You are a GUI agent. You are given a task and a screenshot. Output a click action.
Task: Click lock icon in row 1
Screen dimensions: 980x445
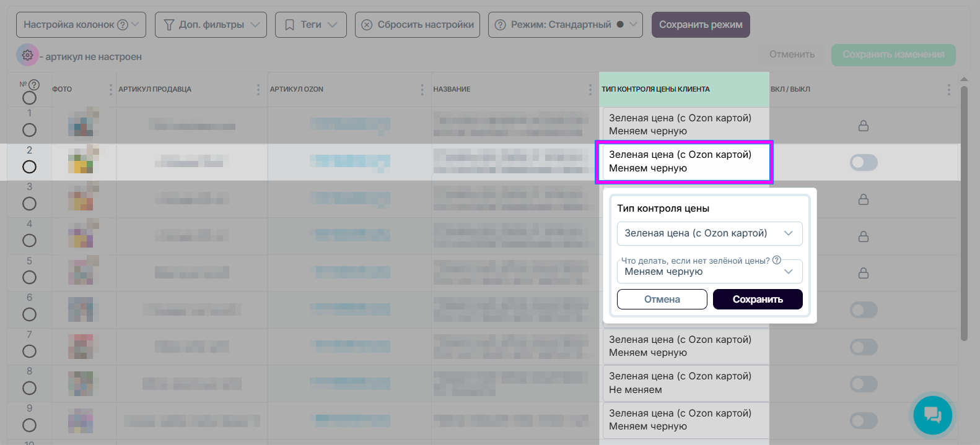pos(863,126)
